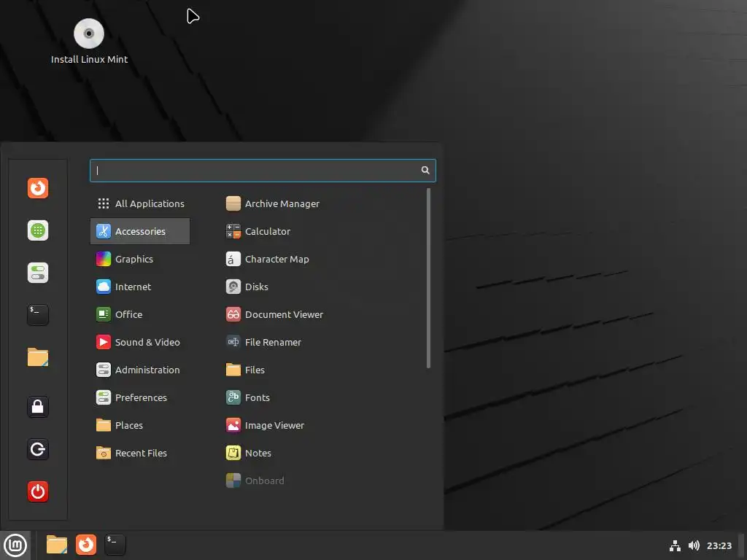Open System Settings toggle icon in favorites sidebar
The image size is (747, 560).
click(38, 273)
